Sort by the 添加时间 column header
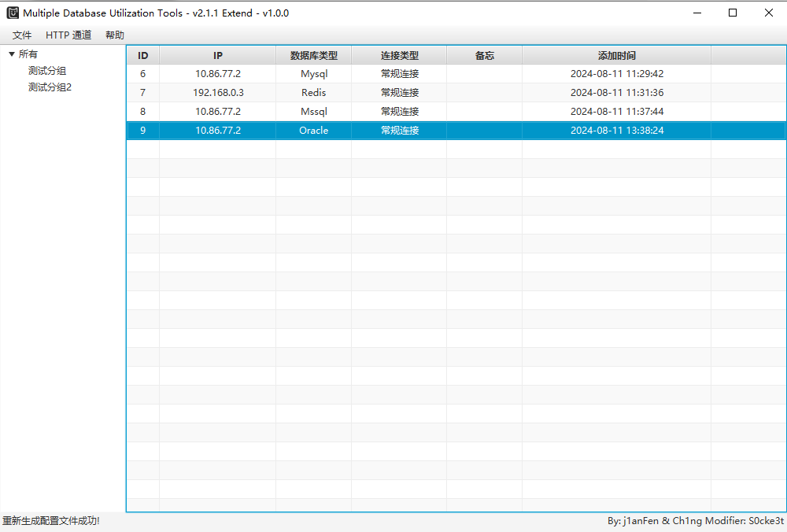The width and height of the screenshot is (787, 532). click(616, 55)
